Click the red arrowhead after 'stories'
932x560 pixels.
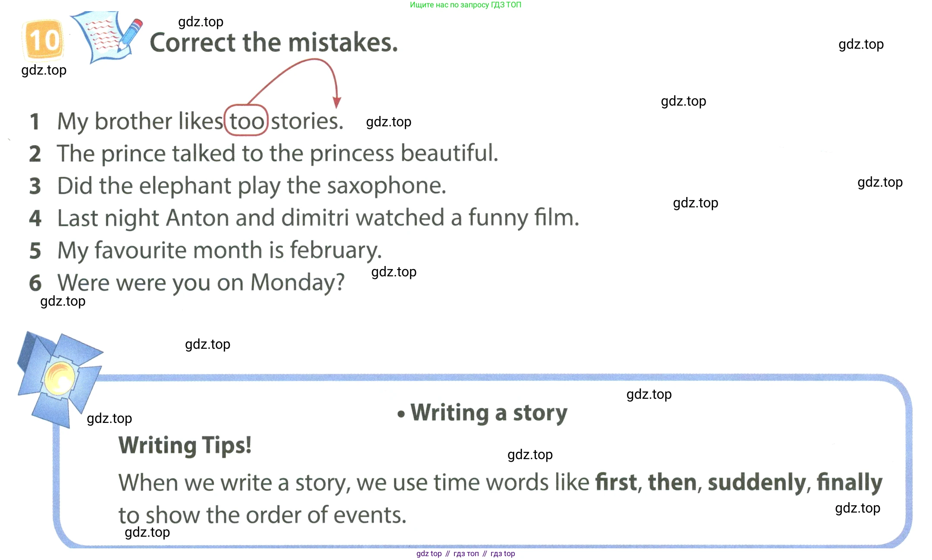(337, 103)
